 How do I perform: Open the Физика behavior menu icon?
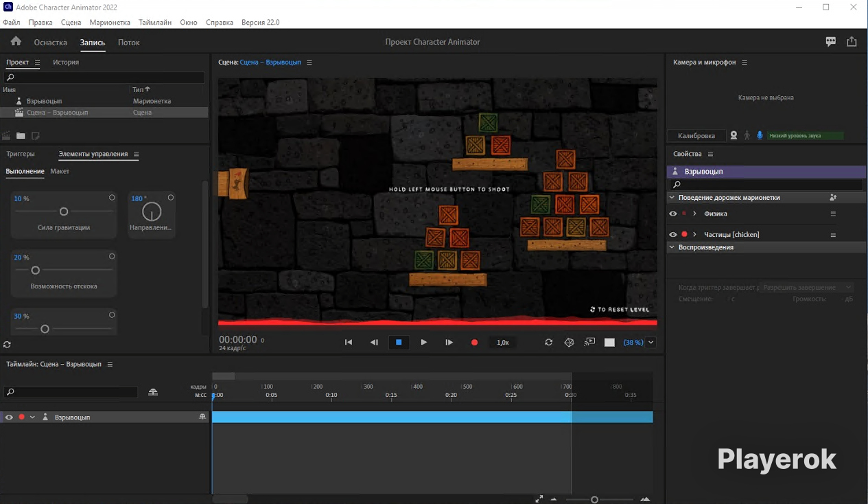(x=833, y=214)
